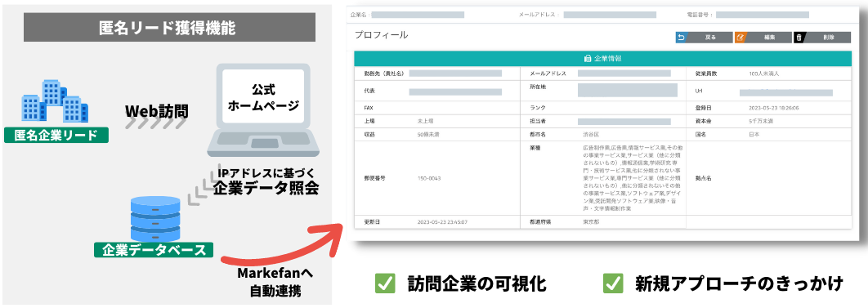Click the 都道府県 value 東京都
This screenshot has height=308, width=868.
click(591, 221)
